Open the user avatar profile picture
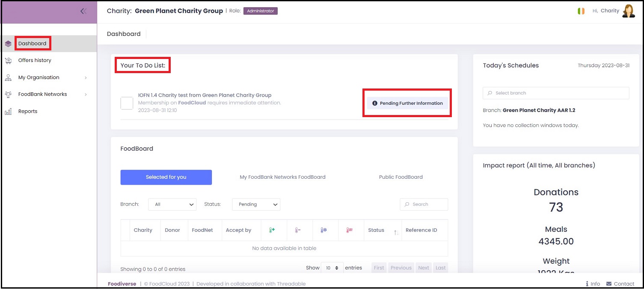 click(629, 11)
